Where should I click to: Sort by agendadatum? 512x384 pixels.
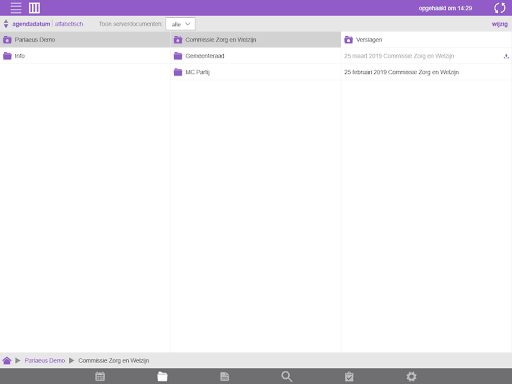tap(31, 24)
